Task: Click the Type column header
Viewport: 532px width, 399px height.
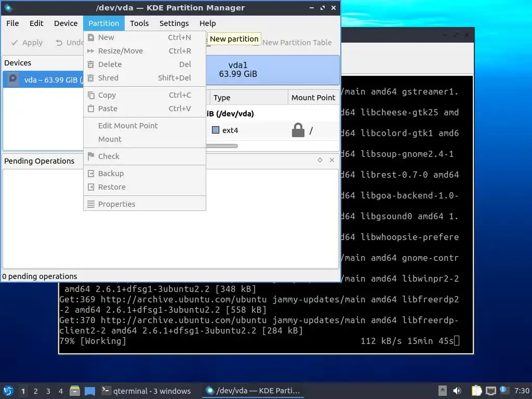Action: coord(249,98)
